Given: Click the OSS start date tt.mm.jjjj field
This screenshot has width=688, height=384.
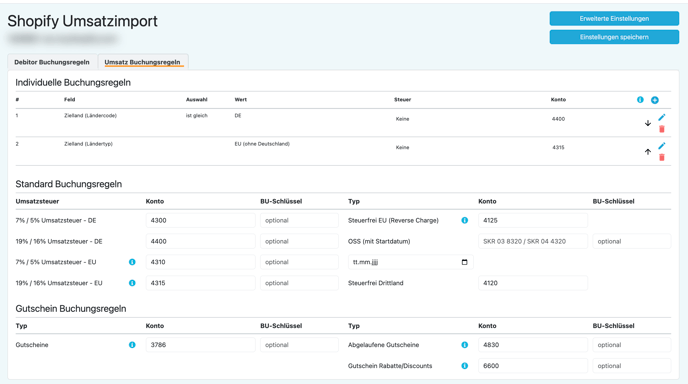Looking at the screenshot, I should tap(410, 262).
